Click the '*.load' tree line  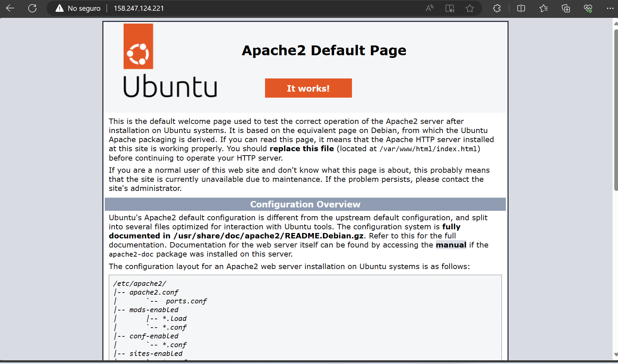tap(174, 319)
